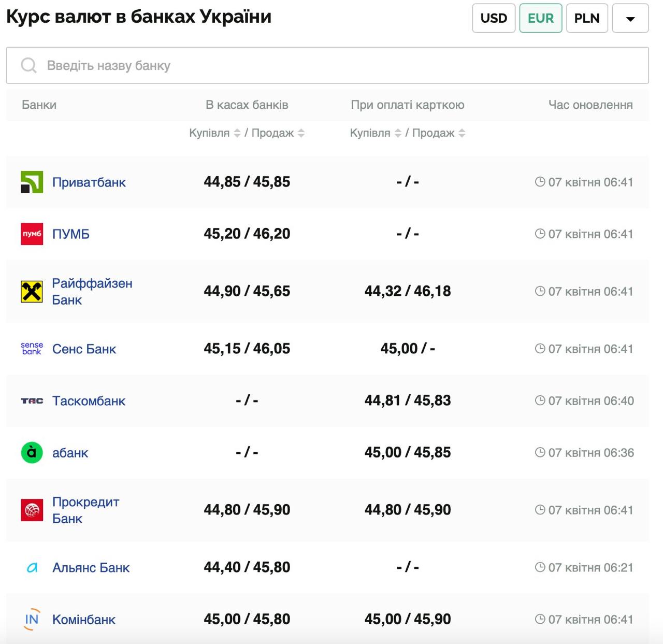Open the Альянс Банк link

pyautogui.click(x=91, y=568)
